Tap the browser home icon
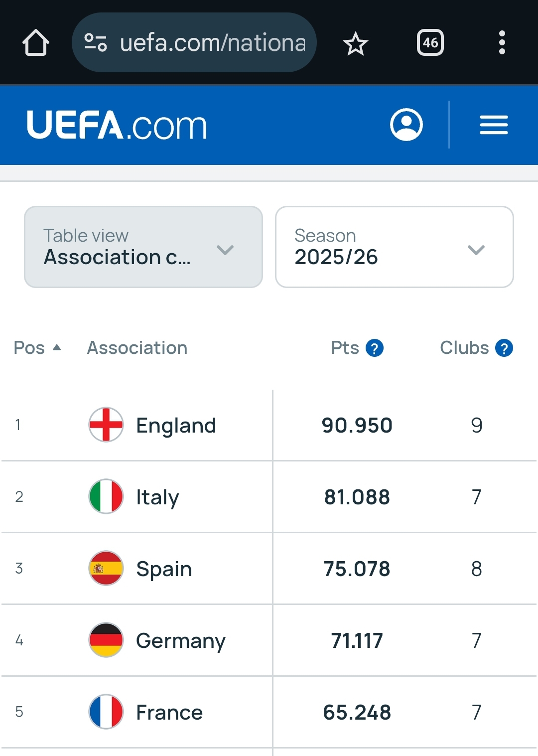Viewport: 538px width, 756px height. coord(36,43)
